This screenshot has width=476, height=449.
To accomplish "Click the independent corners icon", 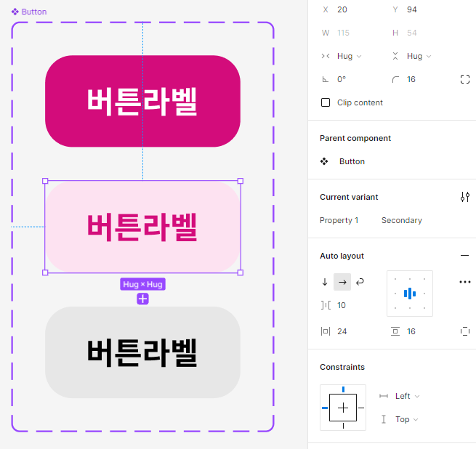I will [465, 79].
